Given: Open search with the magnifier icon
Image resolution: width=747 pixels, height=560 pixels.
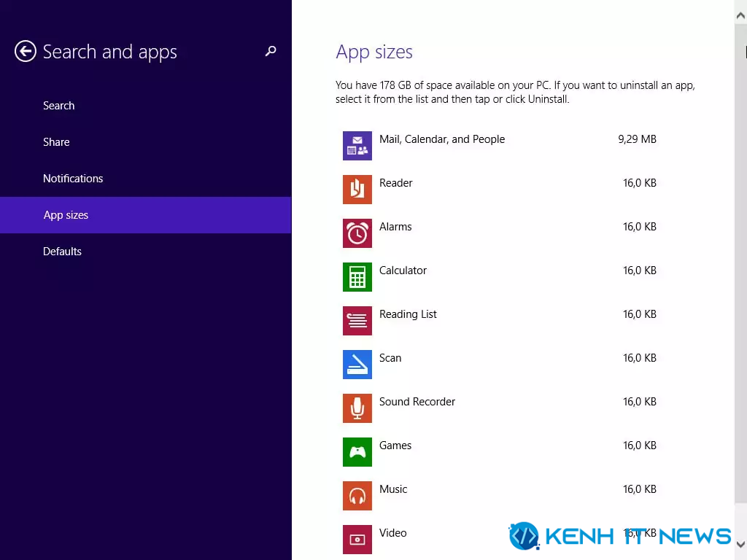Looking at the screenshot, I should coord(271,52).
